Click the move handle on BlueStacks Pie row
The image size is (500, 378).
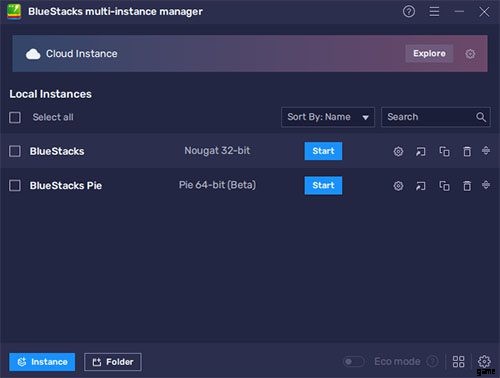[x=486, y=185]
